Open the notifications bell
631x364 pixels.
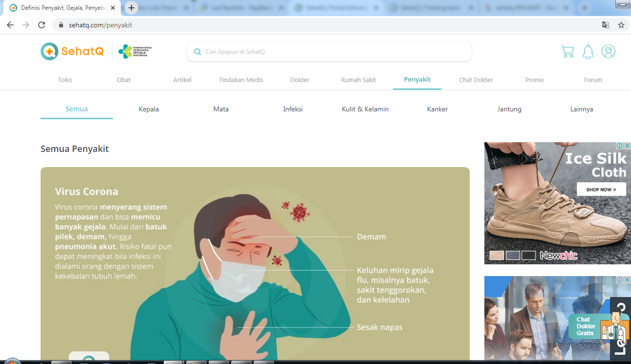point(587,51)
